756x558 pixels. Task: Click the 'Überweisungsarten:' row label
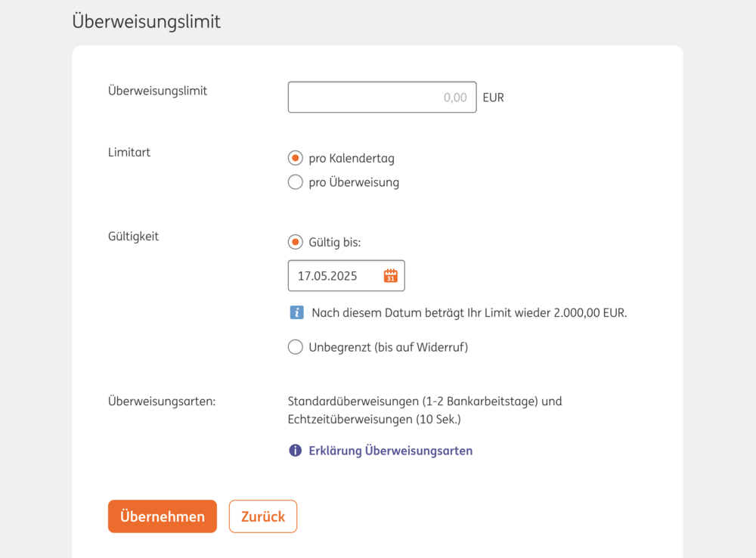162,401
